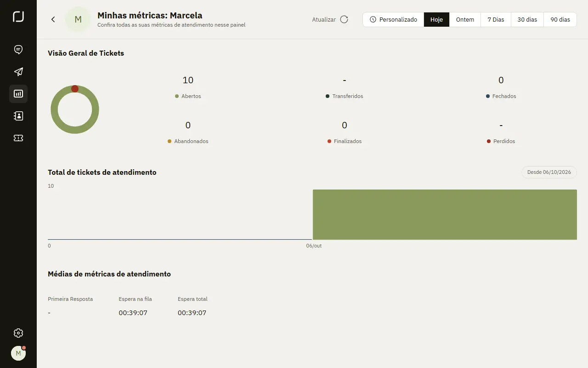The width and height of the screenshot is (588, 368).
Task: Click the Médias de métricas de atendimento heading
Action: pyautogui.click(x=109, y=274)
